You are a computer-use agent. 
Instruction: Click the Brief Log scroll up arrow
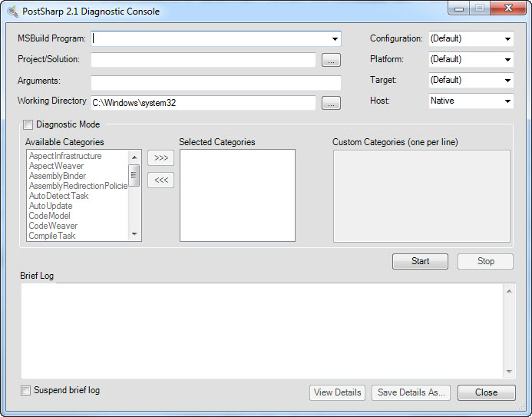point(509,291)
